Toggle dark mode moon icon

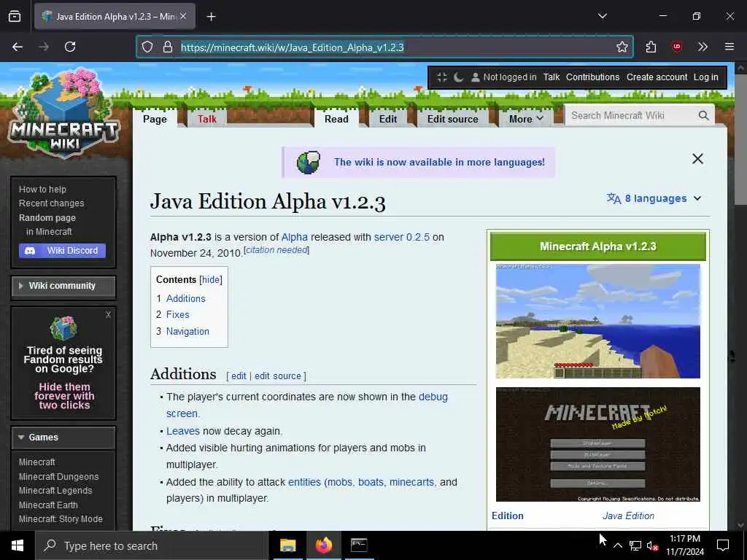[458, 77]
